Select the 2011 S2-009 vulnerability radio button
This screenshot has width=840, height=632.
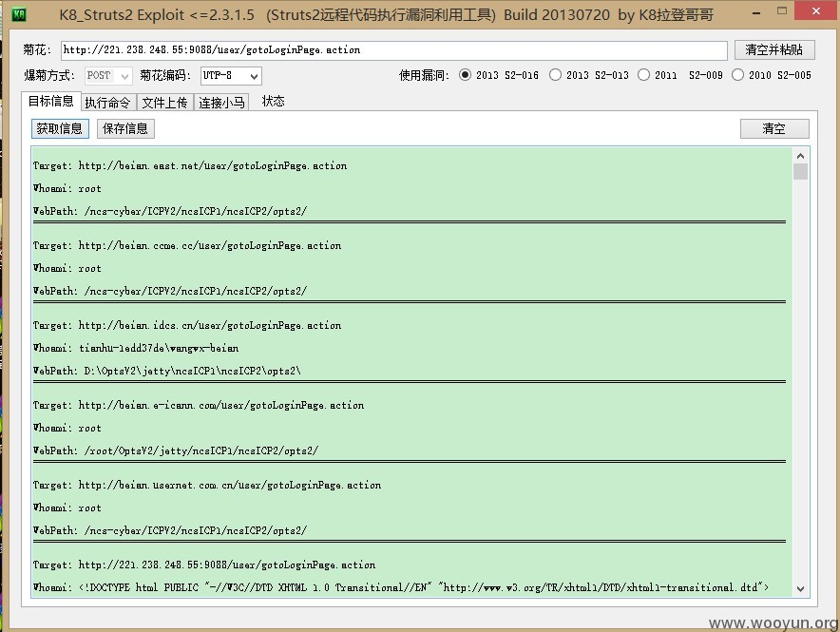(x=643, y=75)
